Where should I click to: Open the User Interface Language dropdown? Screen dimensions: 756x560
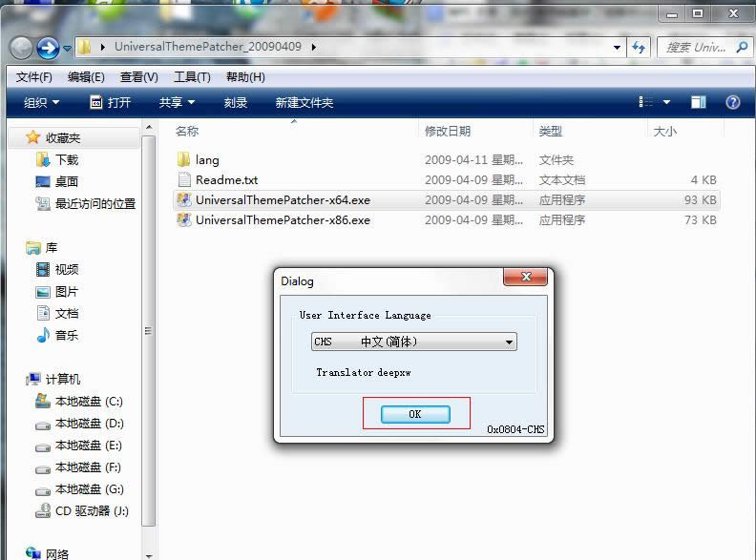413,342
